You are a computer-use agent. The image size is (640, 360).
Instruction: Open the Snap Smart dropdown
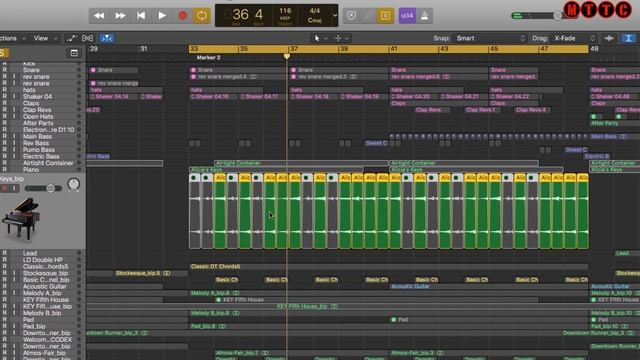490,38
